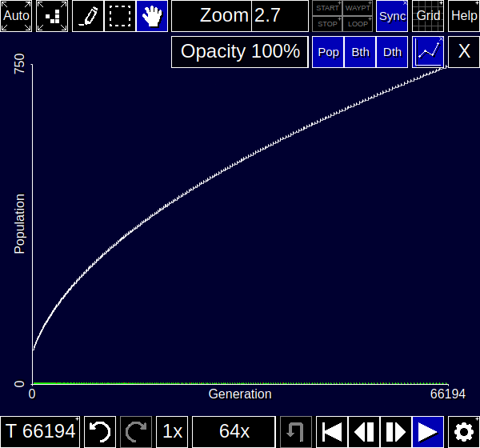Click the LOOP button
480x448 pixels.
[x=358, y=24]
